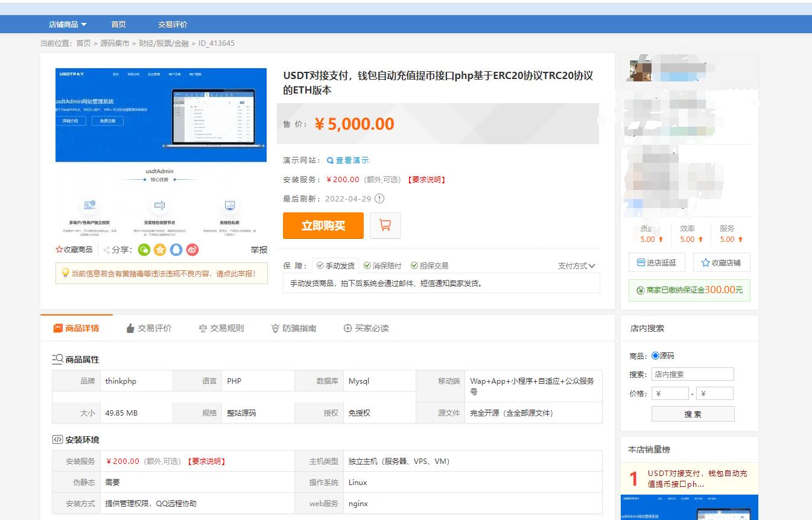Viewport: 812px width, 520px height.
Task: Share with the QQ Zone star icon
Action: click(x=159, y=249)
